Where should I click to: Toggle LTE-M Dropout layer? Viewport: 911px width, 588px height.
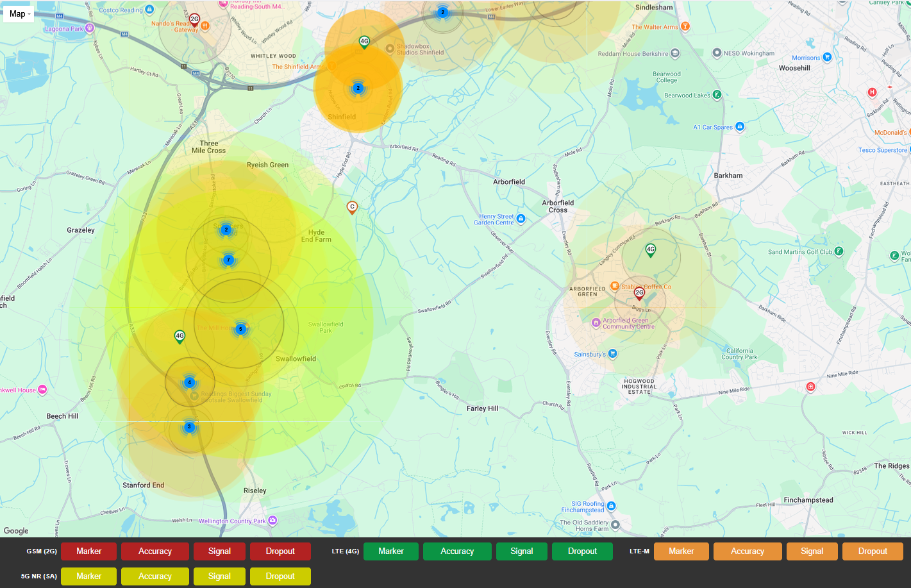873,551
